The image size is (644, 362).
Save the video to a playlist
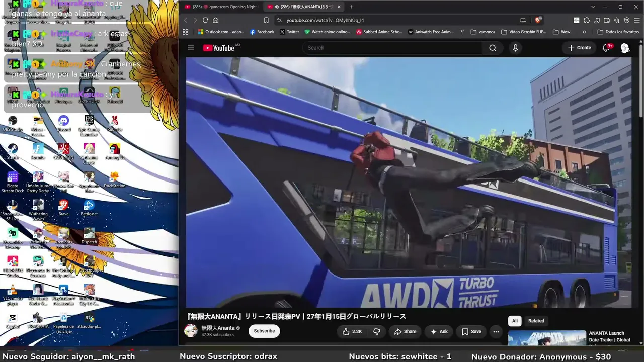(471, 331)
